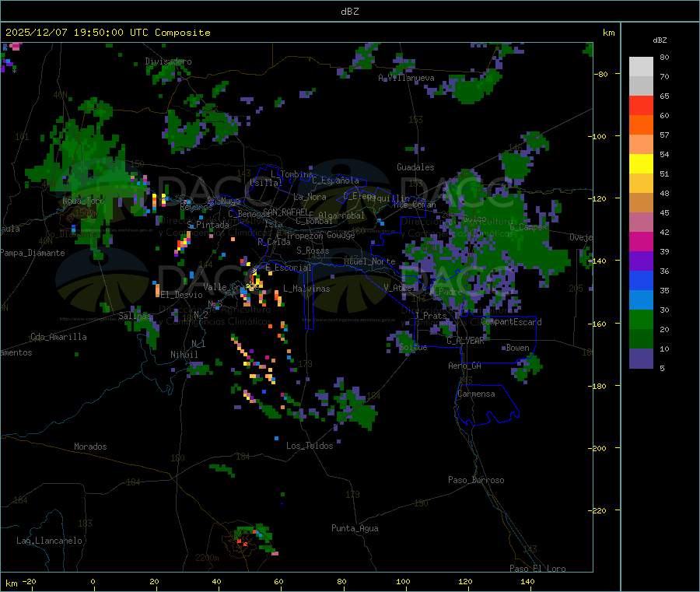Click the 'Paso_El_Loro' label
Viewport: 700px width, 592px height.
(x=537, y=569)
